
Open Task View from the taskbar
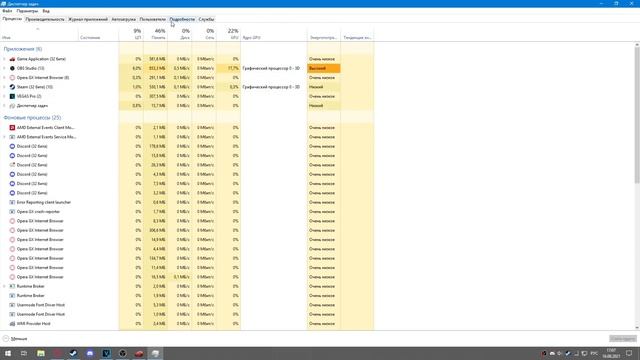click(24, 353)
